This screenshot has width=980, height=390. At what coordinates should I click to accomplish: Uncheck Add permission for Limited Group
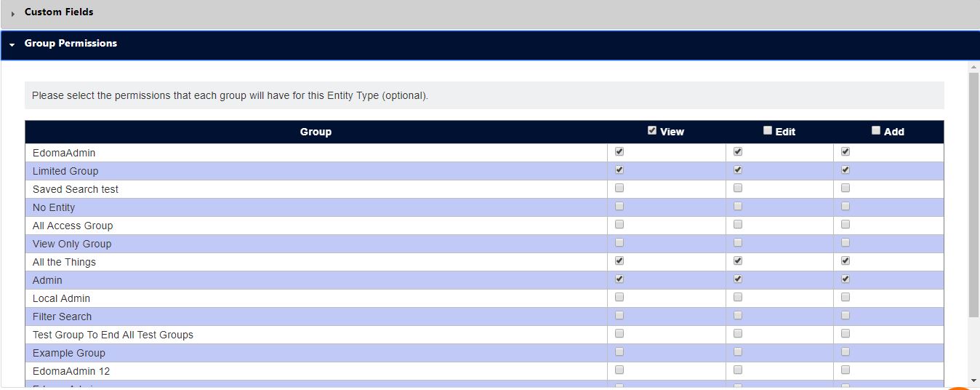(846, 170)
